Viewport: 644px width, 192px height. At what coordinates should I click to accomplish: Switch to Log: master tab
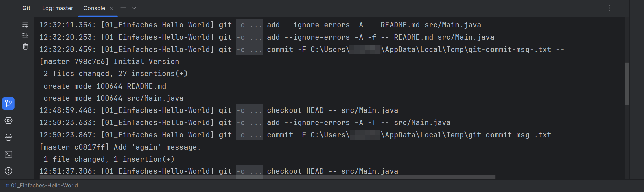[58, 8]
